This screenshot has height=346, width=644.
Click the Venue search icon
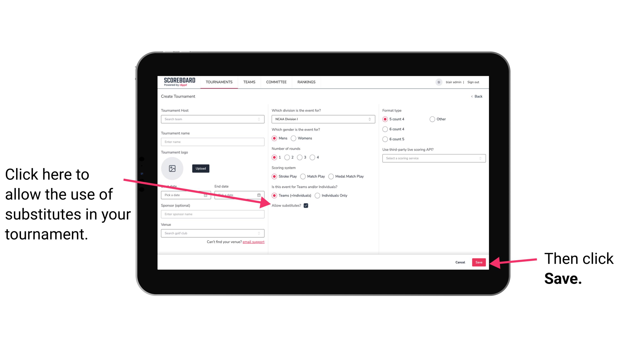point(260,233)
